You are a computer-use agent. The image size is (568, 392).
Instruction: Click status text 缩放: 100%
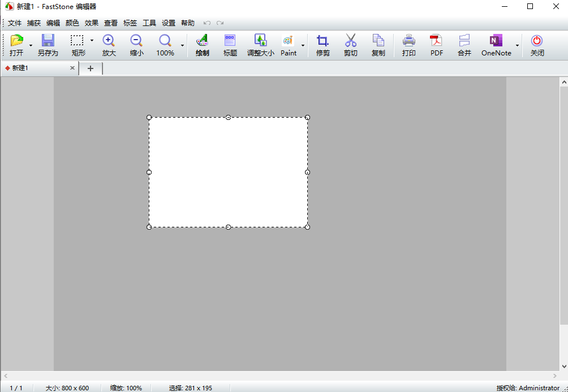click(x=126, y=388)
